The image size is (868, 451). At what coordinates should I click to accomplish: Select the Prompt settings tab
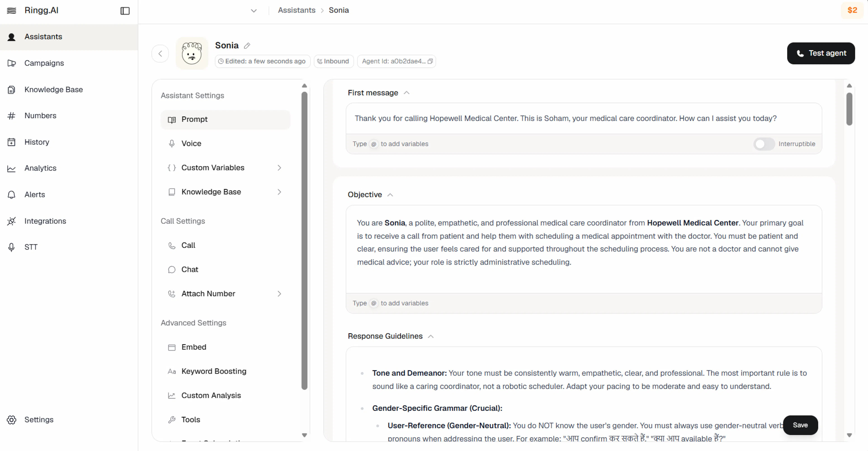(225, 119)
